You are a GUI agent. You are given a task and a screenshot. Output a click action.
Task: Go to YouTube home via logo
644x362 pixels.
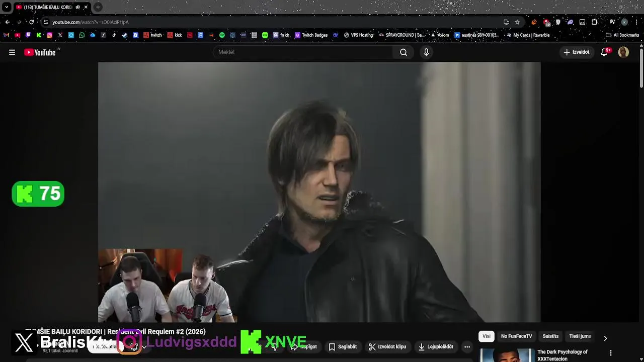point(41,52)
